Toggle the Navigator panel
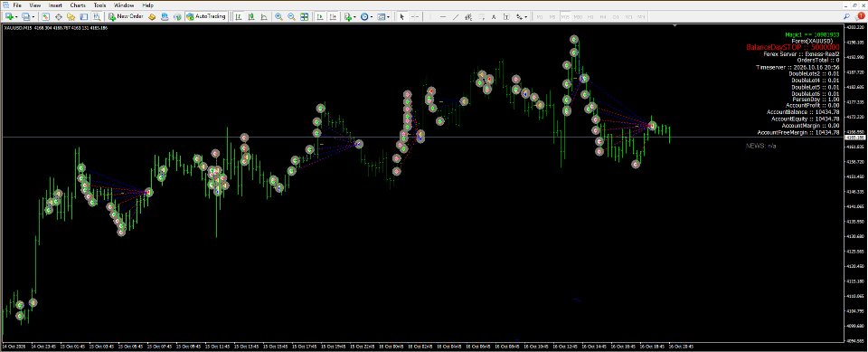868x352 pixels. [71, 16]
